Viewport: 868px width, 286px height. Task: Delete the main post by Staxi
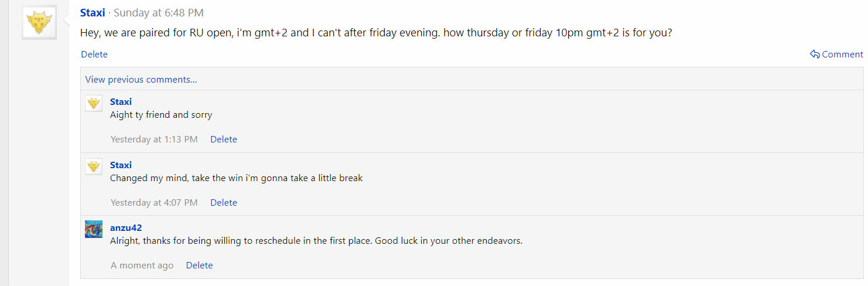click(94, 55)
